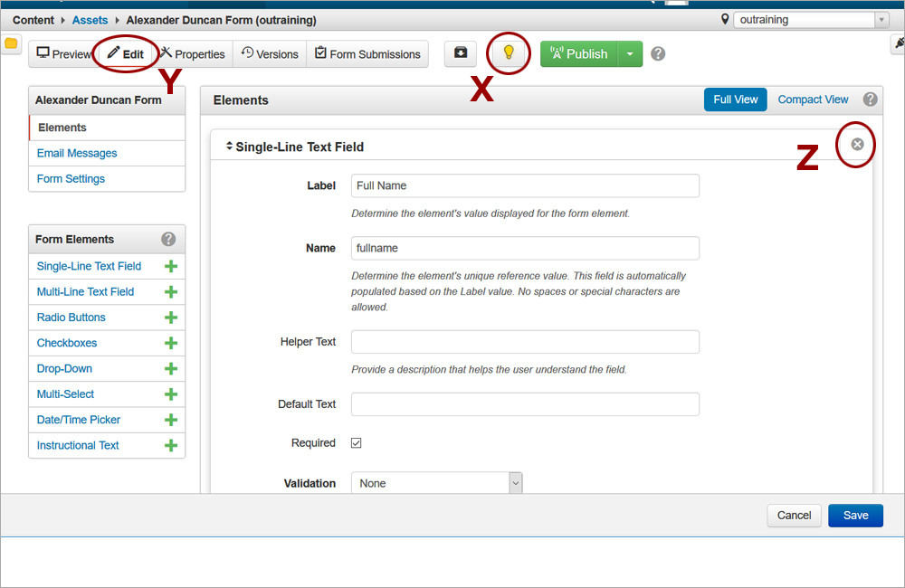Uncheck the Required checkbox
Image resolution: width=905 pixels, height=588 pixels.
[356, 443]
